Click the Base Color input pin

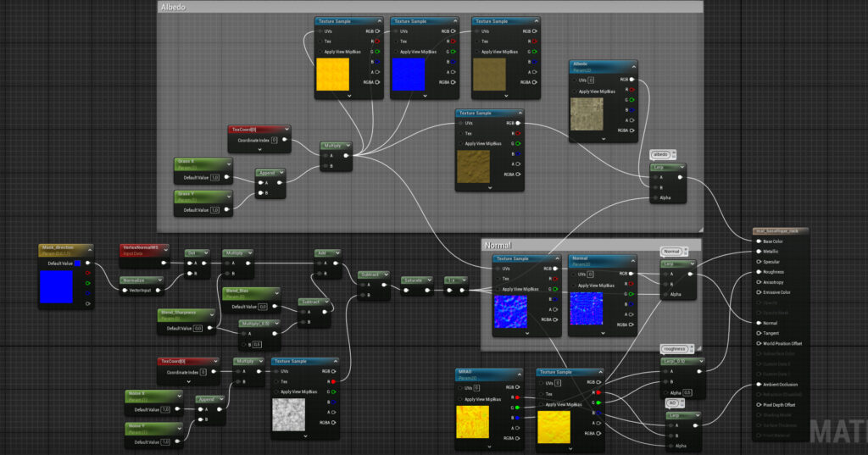coord(758,241)
